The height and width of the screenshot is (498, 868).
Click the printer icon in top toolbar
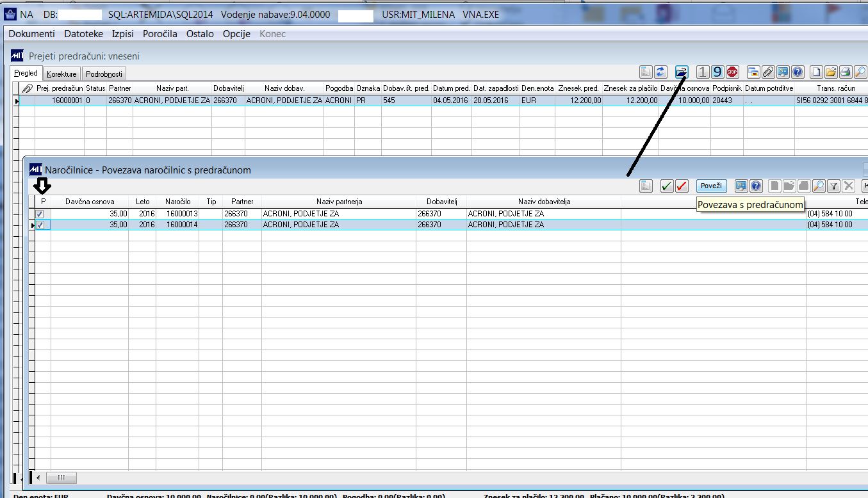coord(846,72)
